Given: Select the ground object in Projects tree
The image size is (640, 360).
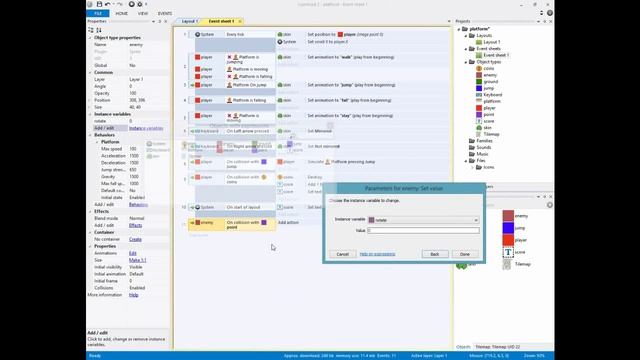Looking at the screenshot, I should coord(487,82).
